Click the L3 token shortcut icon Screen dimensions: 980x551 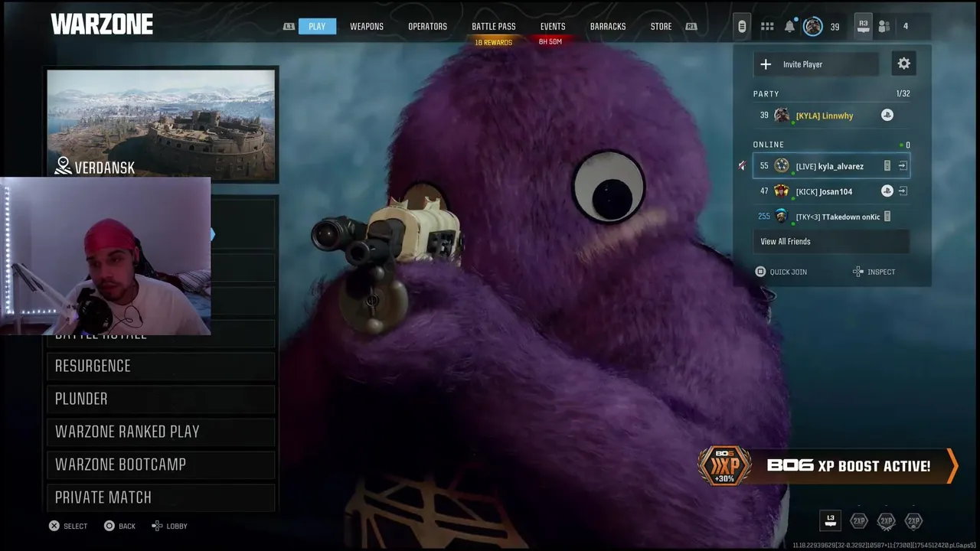(x=830, y=520)
